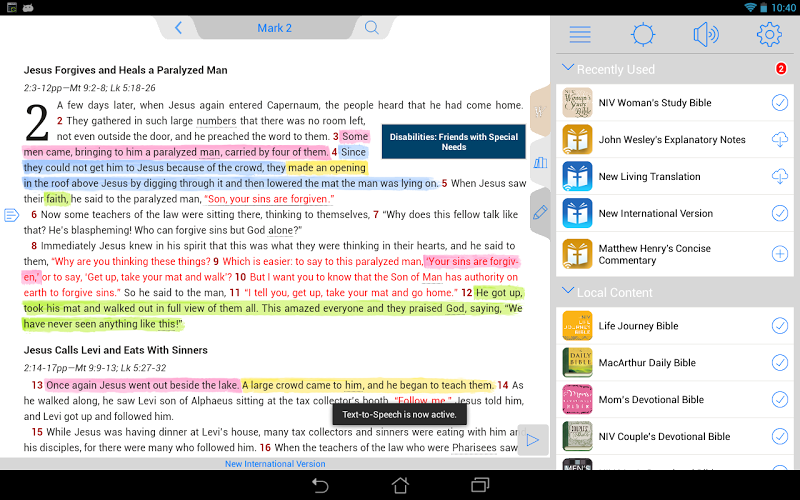Viewport: 800px width, 500px height.
Task: Select New Living Translation title
Action: [649, 177]
